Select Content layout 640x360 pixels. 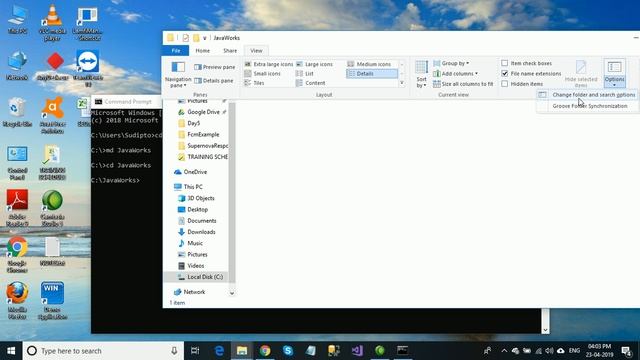[x=311, y=83]
